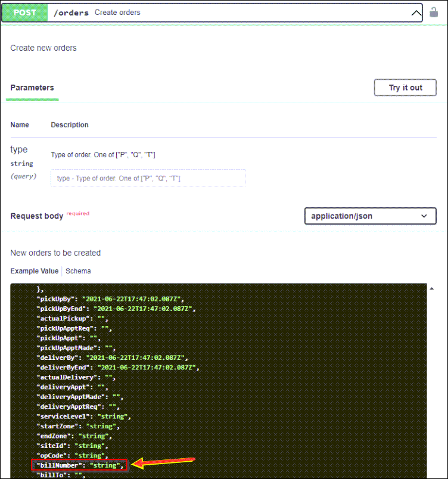Select the Parameters tab
This screenshot has height=479, width=448.
[32, 88]
